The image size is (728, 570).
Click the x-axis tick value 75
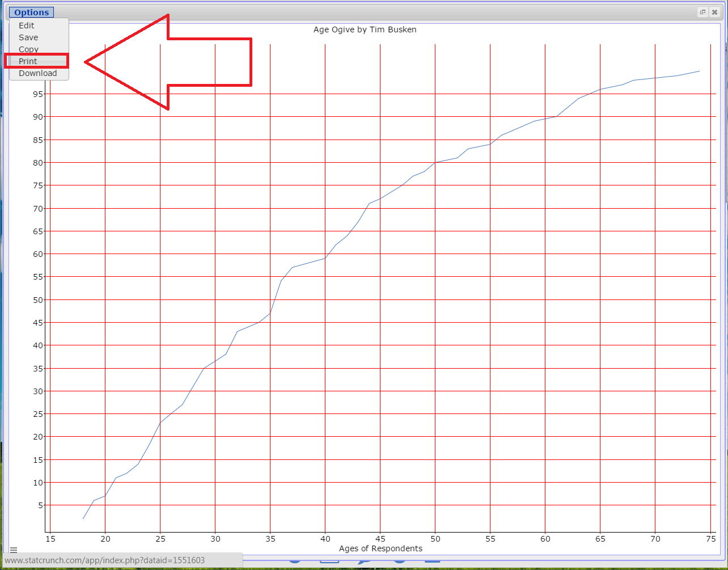710,538
